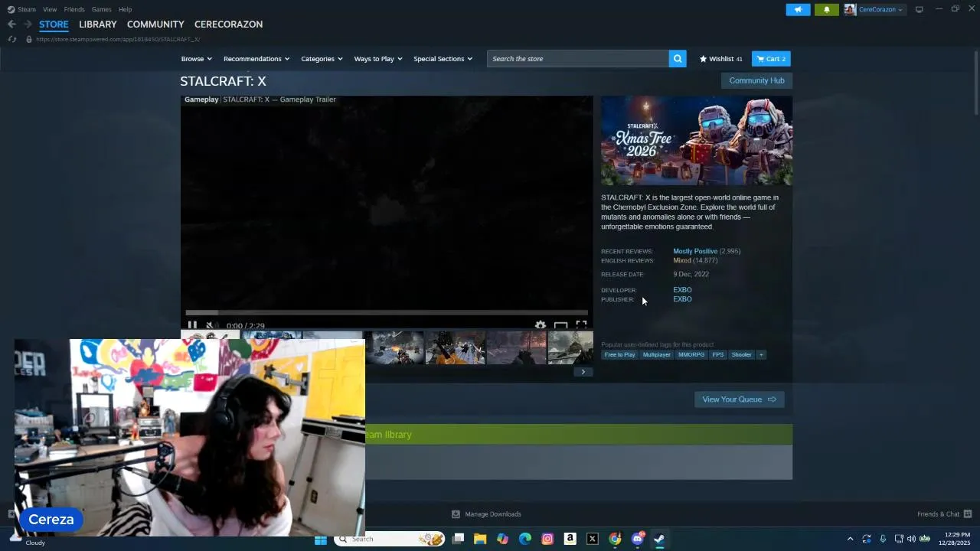This screenshot has width=980, height=551.
Task: Open the Help menu
Action: click(x=125, y=9)
